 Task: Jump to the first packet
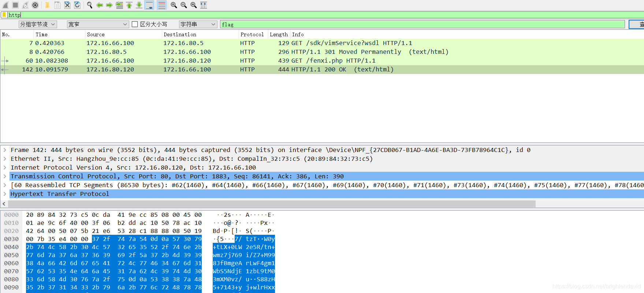(x=129, y=5)
